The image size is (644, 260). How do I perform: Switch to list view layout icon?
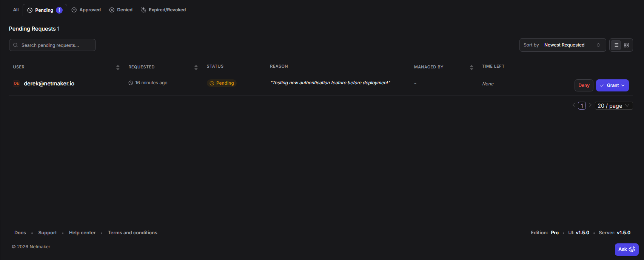coord(616,45)
